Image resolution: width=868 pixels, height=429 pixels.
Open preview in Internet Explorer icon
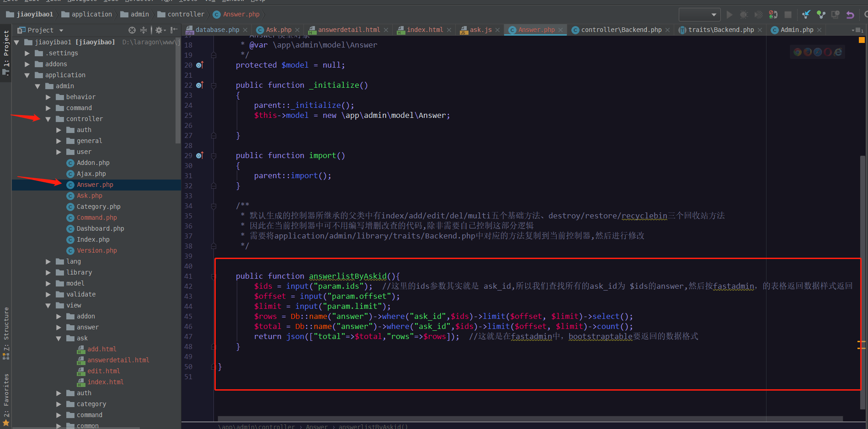pyautogui.click(x=838, y=52)
